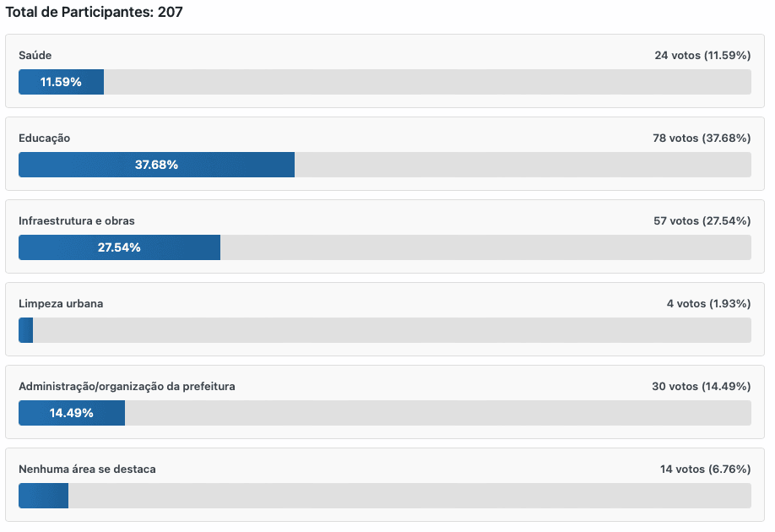Click the 57 votos (27.54%) count

(x=702, y=220)
